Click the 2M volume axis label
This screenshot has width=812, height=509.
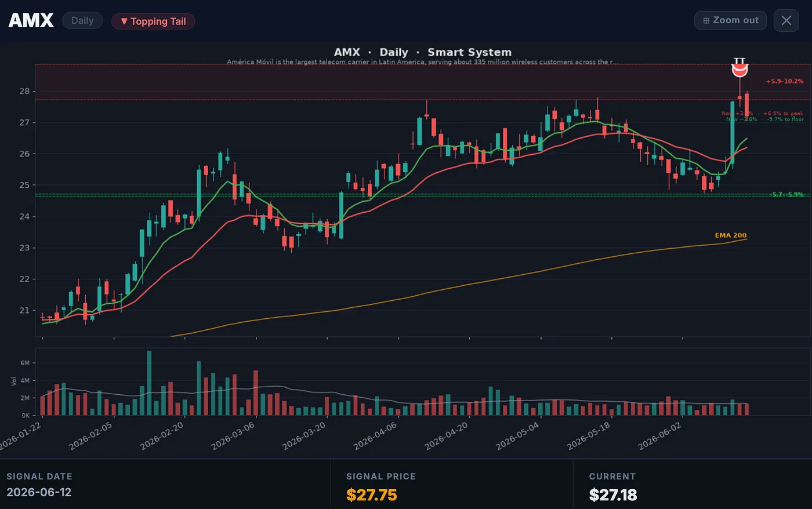pos(25,398)
